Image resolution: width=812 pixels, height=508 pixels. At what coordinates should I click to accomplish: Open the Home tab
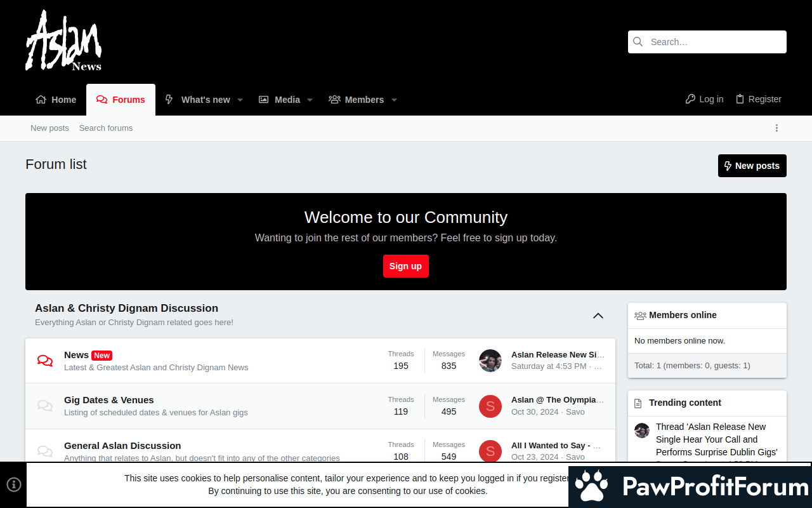pos(56,100)
